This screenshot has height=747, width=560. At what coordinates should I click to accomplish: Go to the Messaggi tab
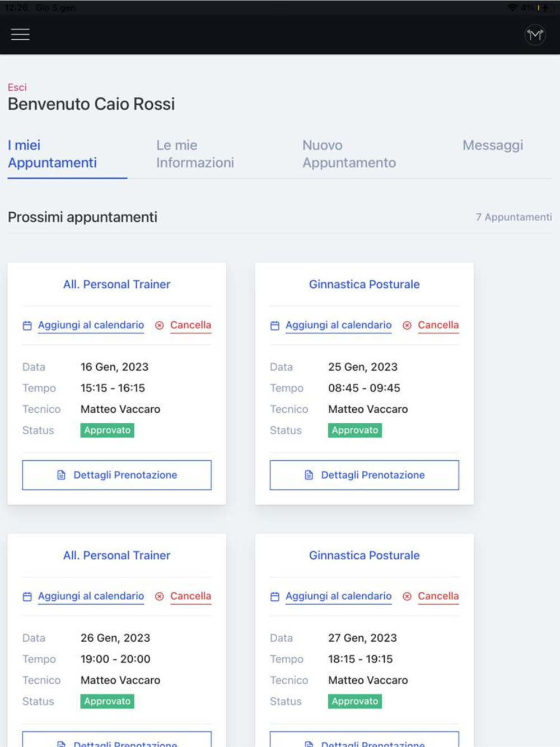tap(492, 146)
